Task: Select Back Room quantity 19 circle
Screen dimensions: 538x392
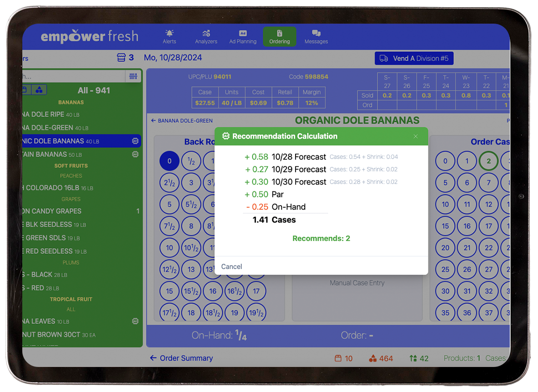Action: click(235, 313)
